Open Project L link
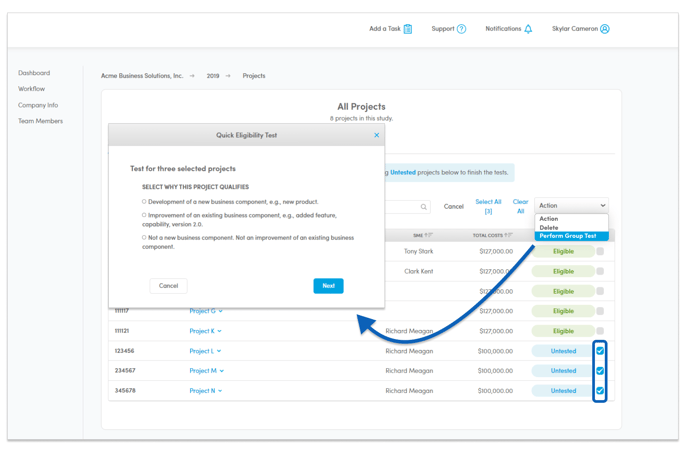 (x=201, y=351)
